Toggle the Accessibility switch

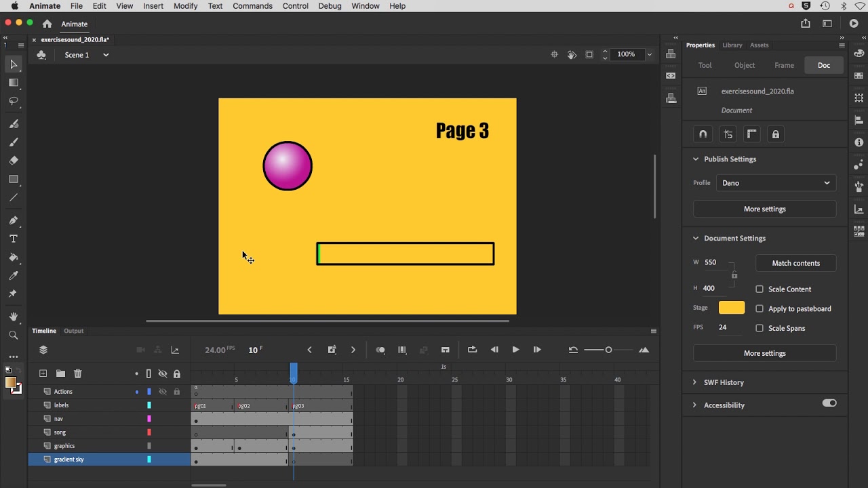tap(829, 403)
